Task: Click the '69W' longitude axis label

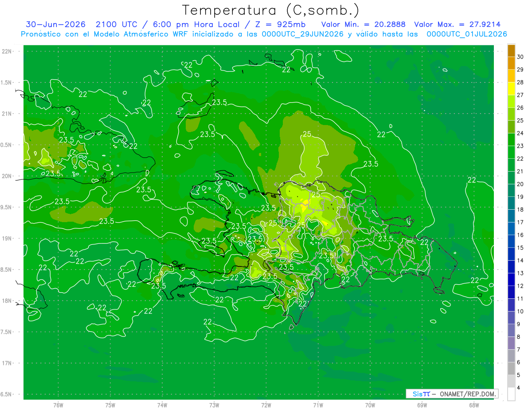Action: (422, 405)
